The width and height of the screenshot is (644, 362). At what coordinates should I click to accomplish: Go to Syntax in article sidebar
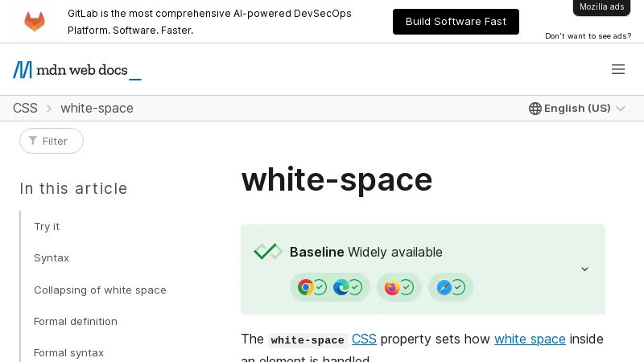coord(52,258)
